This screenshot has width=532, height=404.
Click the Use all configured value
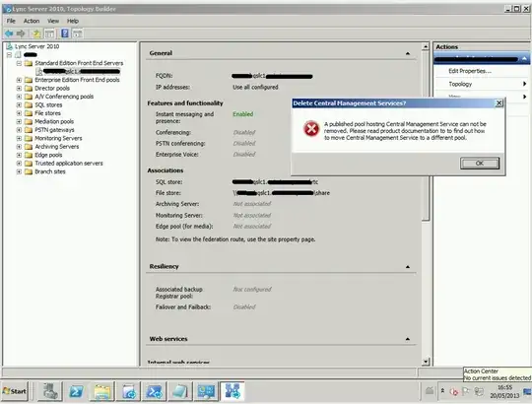click(x=255, y=87)
